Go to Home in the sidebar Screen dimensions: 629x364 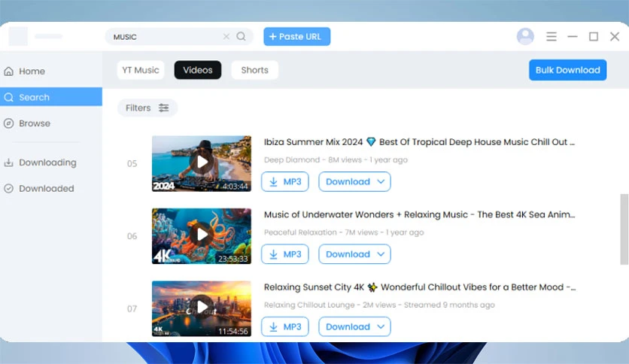tap(51, 71)
